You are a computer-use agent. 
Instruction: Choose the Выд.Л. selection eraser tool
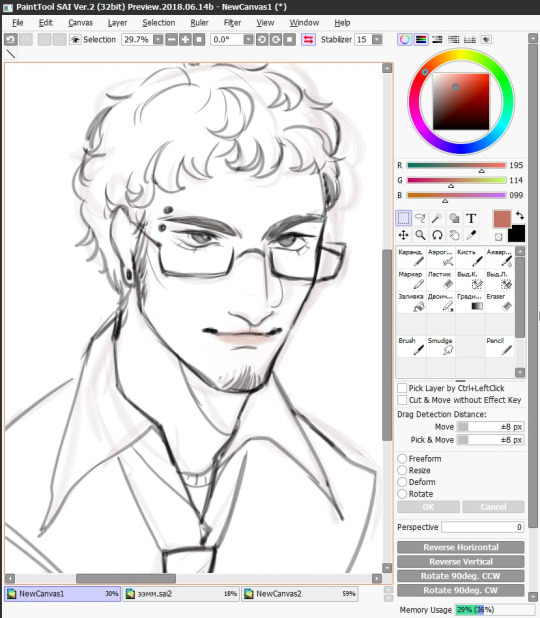click(499, 279)
